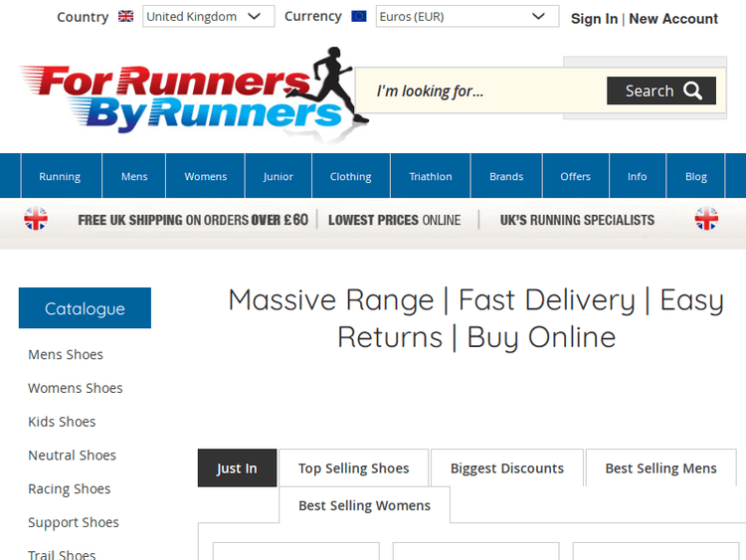Open the Offers menu
Viewport: 746px width, 560px height.
(575, 176)
